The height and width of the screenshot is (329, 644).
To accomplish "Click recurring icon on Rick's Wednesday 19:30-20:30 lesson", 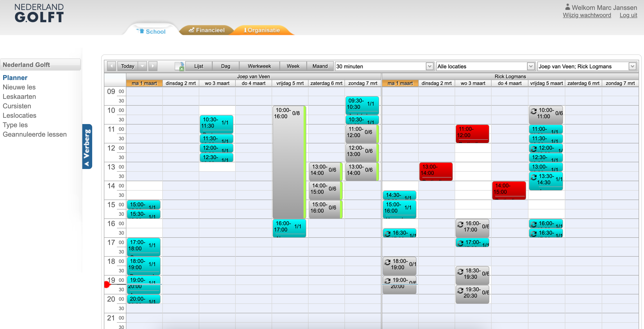I will click(460, 290).
